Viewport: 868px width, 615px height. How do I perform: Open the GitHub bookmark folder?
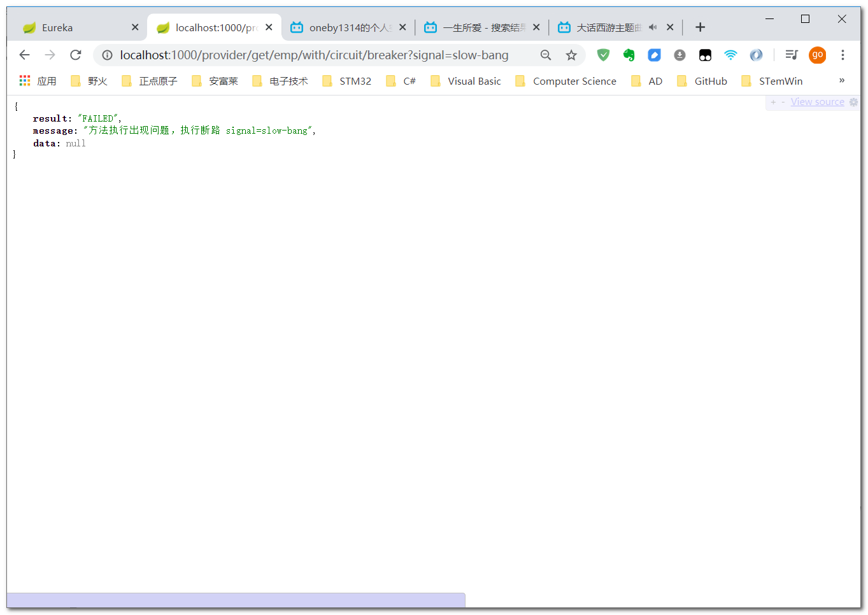coord(702,81)
